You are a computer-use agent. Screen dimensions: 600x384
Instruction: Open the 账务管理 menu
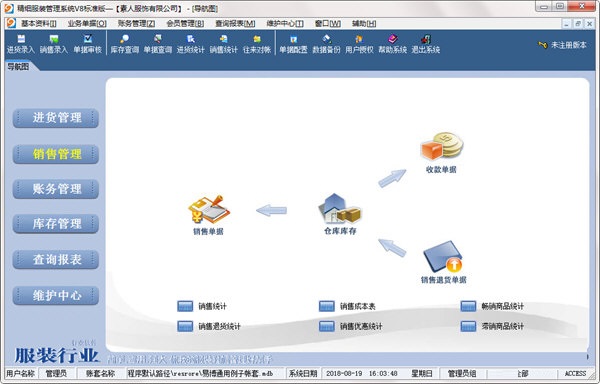[136, 24]
